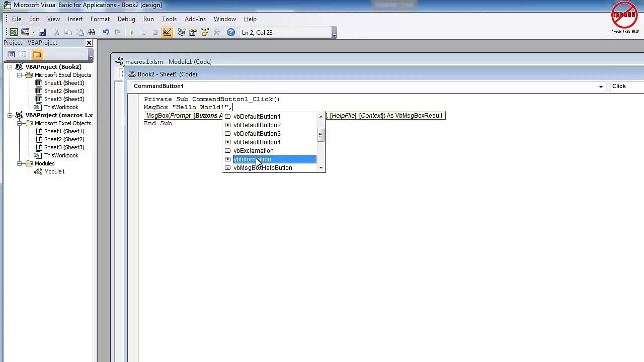
Task: Open the Window menu
Action: click(x=225, y=19)
